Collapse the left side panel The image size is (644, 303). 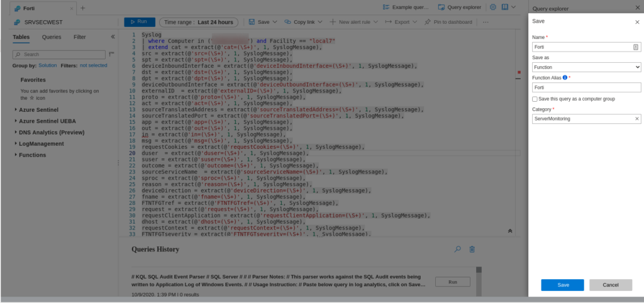[113, 37]
